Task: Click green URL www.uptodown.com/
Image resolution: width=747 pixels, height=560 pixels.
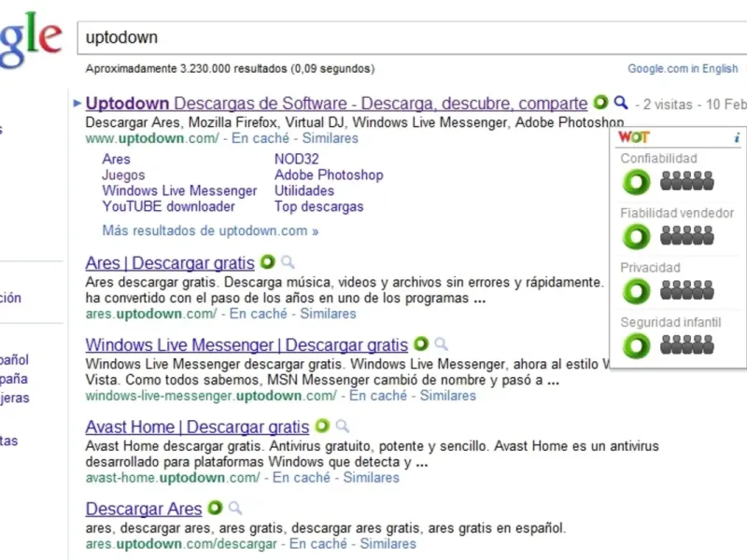Action: tap(152, 138)
